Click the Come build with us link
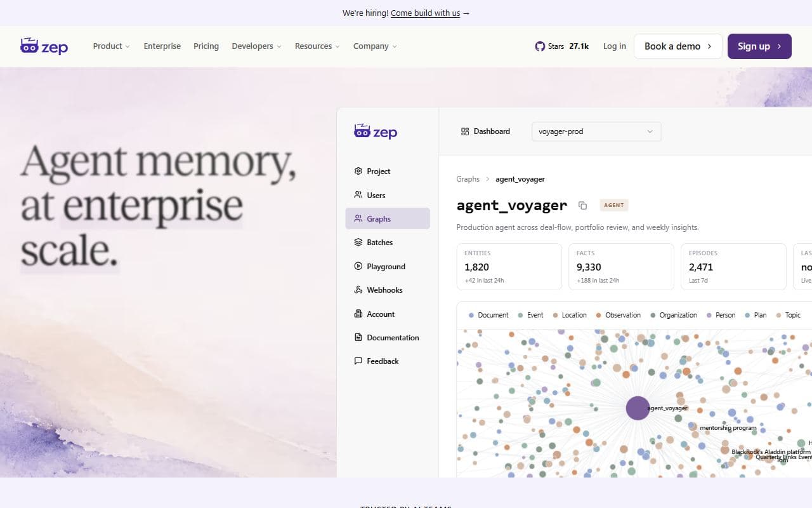Image resolution: width=812 pixels, height=508 pixels. (425, 13)
